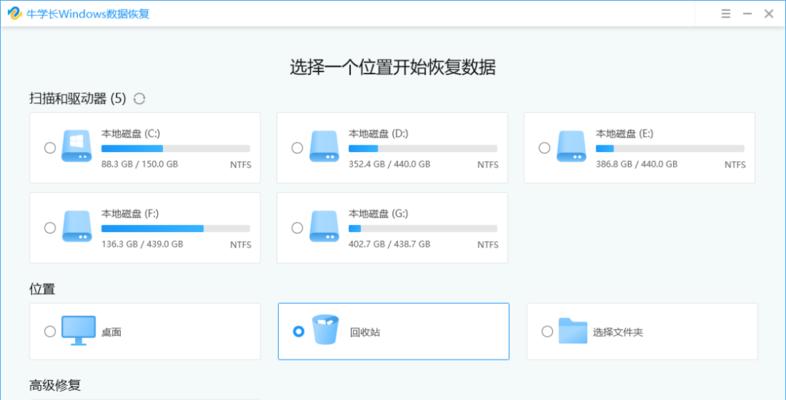Screen dimensions: 786x400
Task: Click the 本地磁盘 (D:) label
Action: pyautogui.click(x=378, y=134)
